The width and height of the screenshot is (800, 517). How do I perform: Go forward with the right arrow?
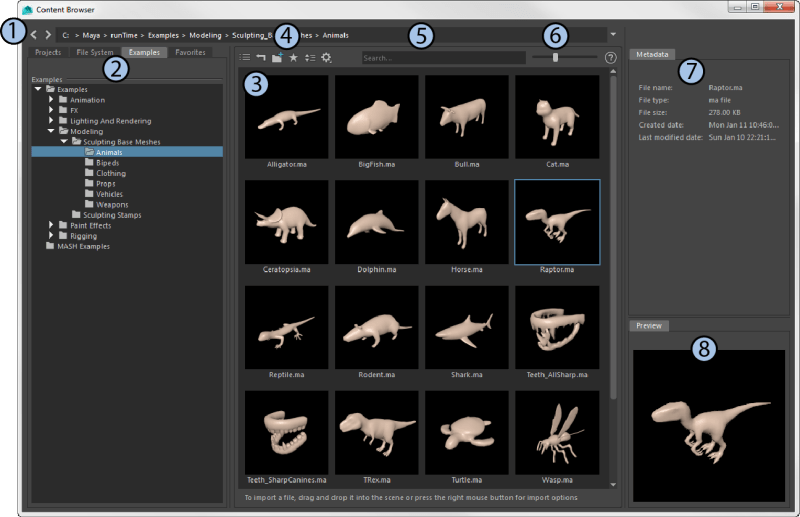point(48,35)
